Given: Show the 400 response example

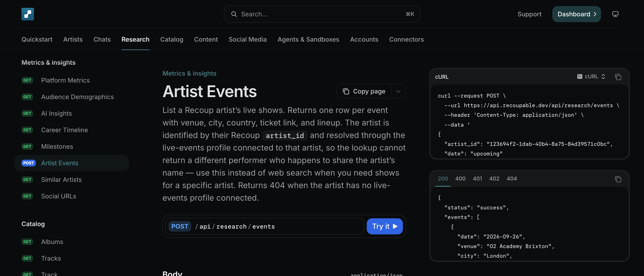Looking at the screenshot, I should [460, 178].
